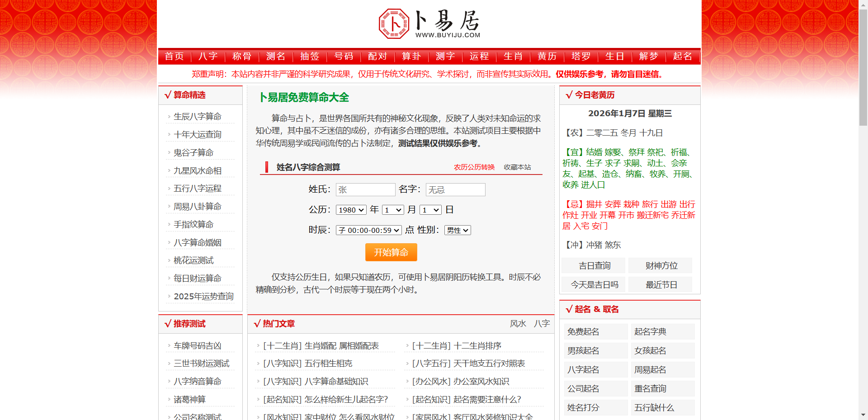Screen dimensions: 868x420
Task: Click into the 姓氏 name input field
Action: 365,189
